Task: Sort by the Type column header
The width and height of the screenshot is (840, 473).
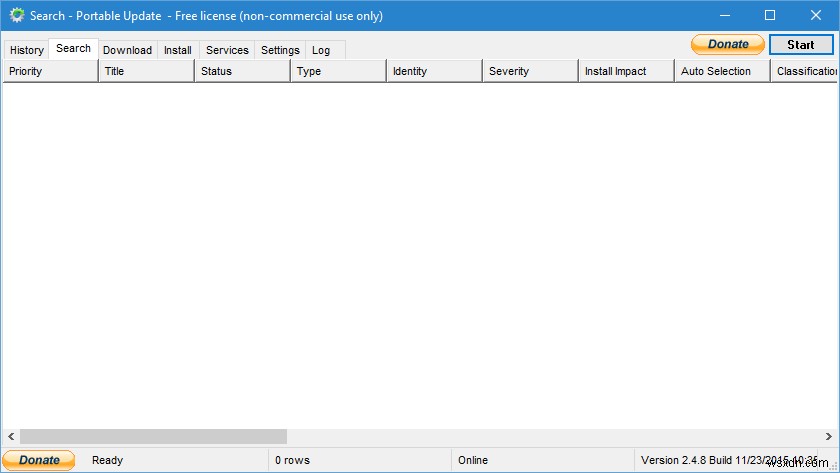Action: coord(338,71)
